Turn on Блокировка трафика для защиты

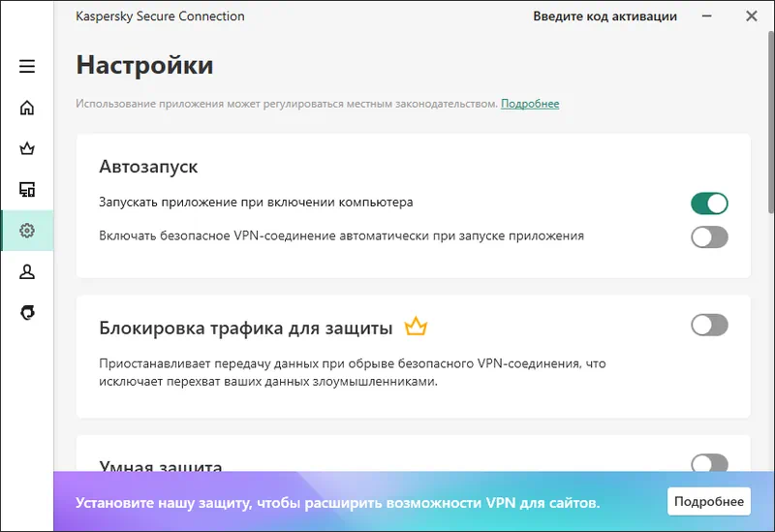click(709, 325)
